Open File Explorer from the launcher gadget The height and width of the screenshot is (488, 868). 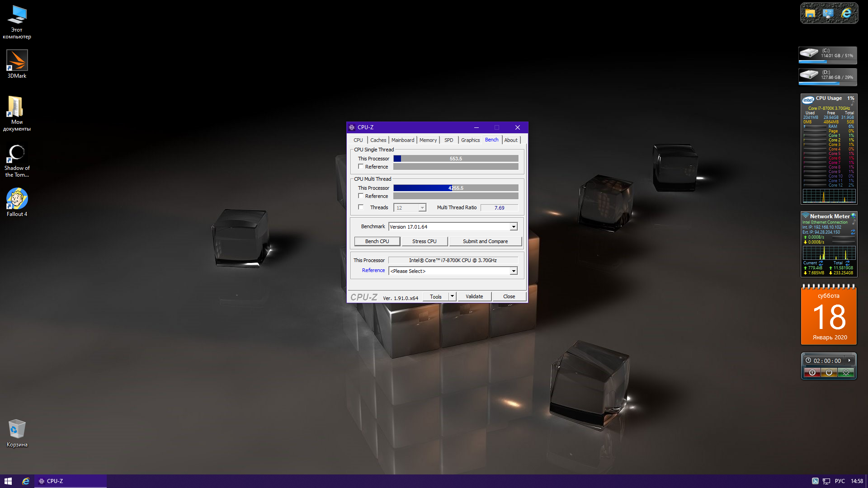tap(810, 13)
